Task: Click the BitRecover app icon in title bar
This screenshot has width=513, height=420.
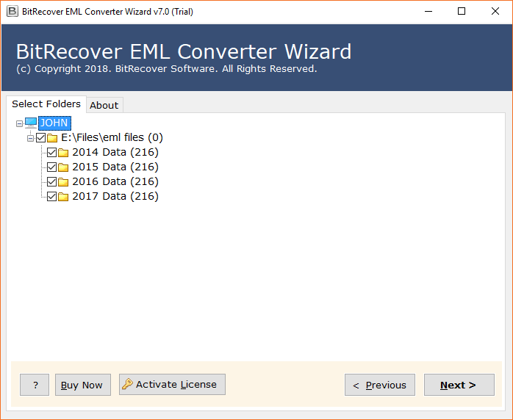Action: (12, 11)
